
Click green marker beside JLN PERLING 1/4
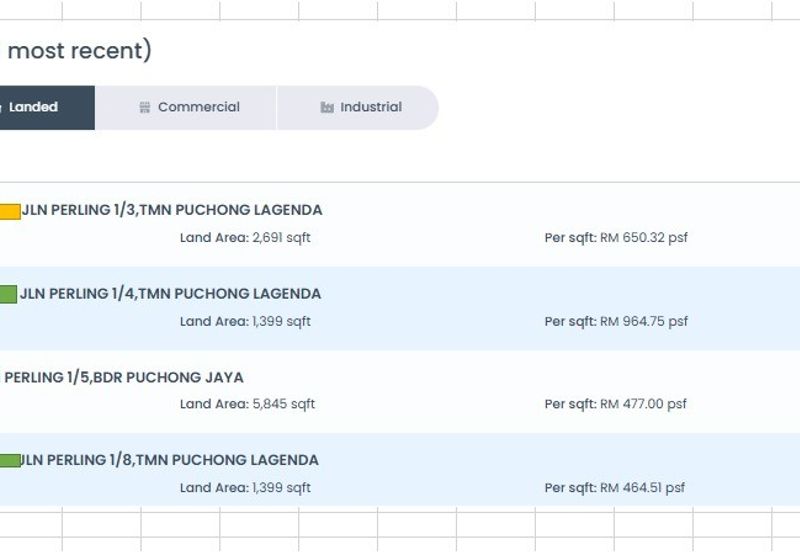pos(8,294)
